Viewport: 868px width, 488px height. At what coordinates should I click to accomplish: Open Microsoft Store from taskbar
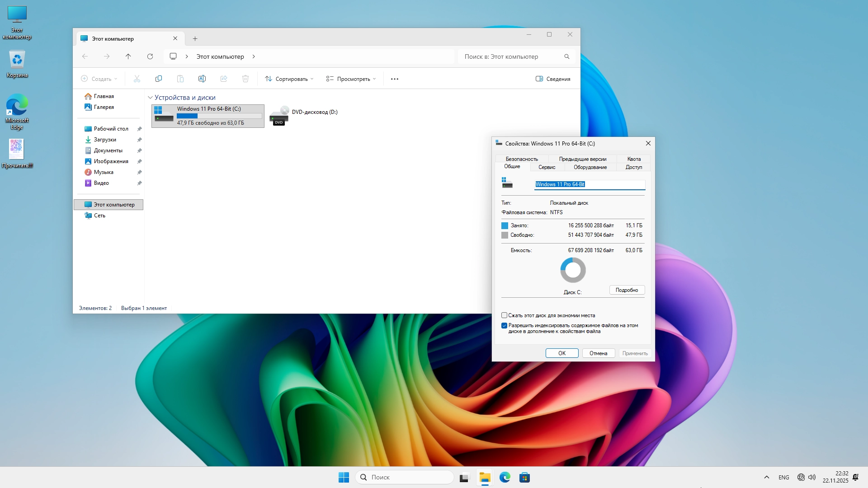pyautogui.click(x=524, y=477)
